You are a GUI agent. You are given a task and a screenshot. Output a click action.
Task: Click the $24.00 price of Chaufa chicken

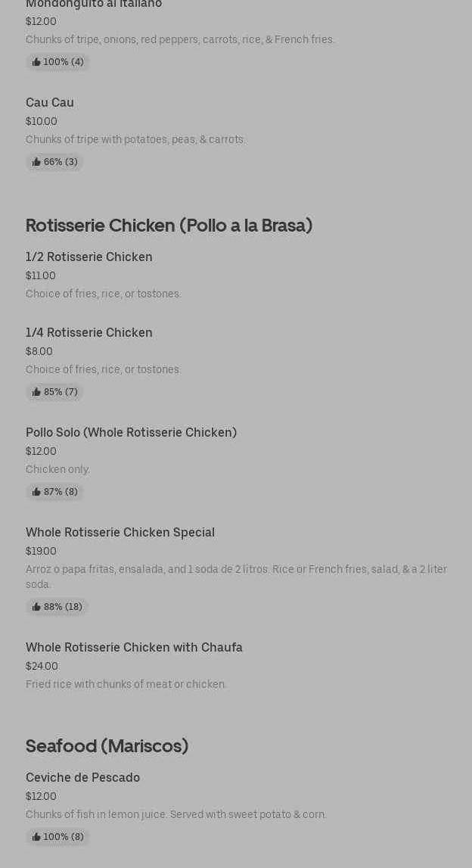coord(42,666)
